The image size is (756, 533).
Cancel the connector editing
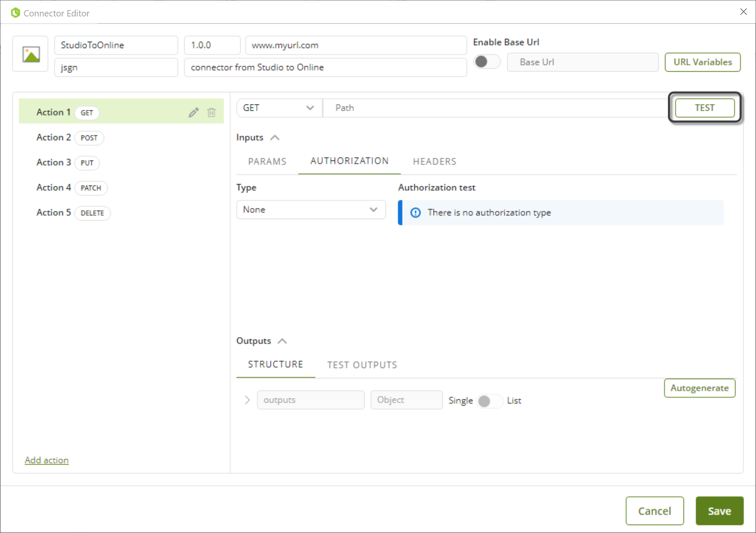click(x=654, y=511)
